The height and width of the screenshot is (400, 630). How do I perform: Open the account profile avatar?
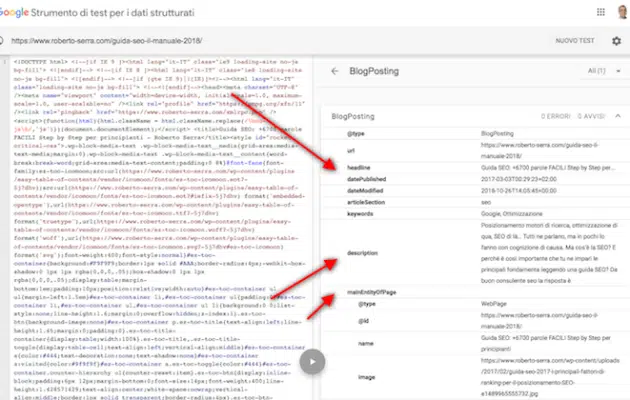tap(623, 12)
